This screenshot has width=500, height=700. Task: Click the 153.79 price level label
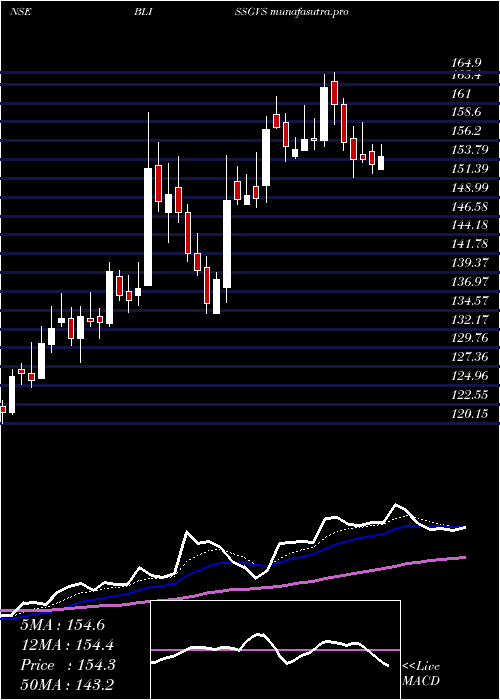coord(470,150)
